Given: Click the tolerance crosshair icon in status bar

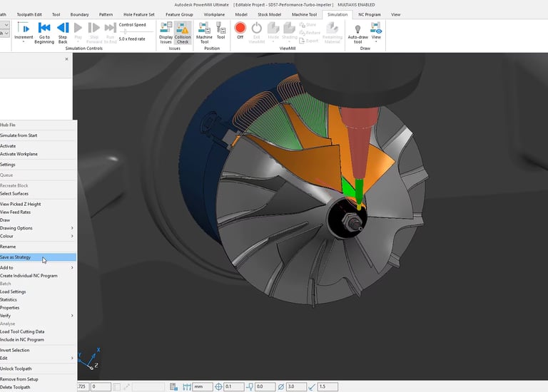Looking at the screenshot, I should (218, 387).
